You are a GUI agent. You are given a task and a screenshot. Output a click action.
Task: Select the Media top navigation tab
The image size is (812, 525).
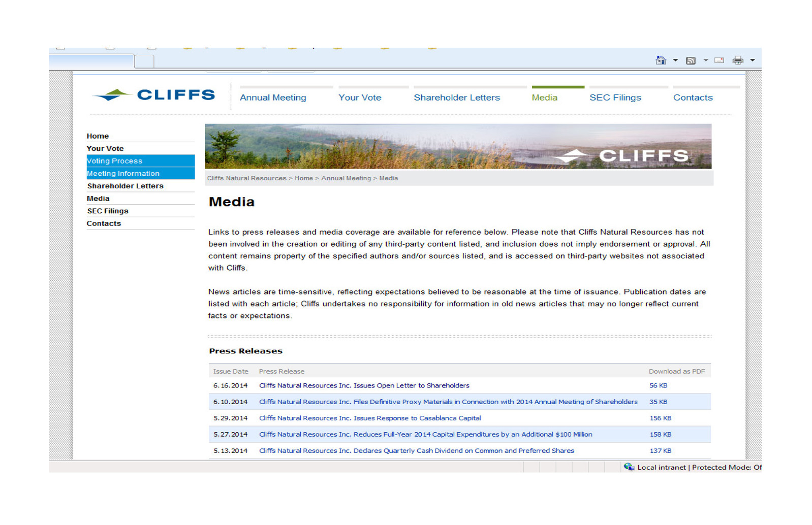point(544,97)
